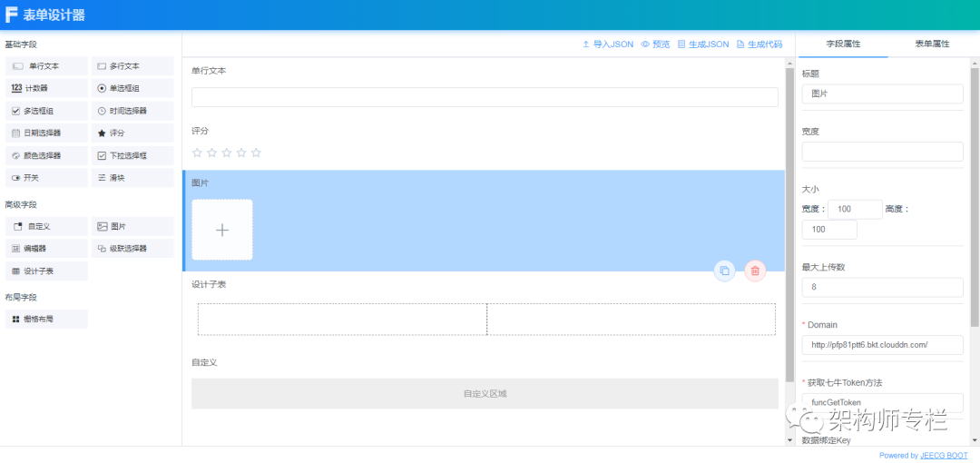
Task: Select the right cell of 设计子表
Action: pos(632,319)
